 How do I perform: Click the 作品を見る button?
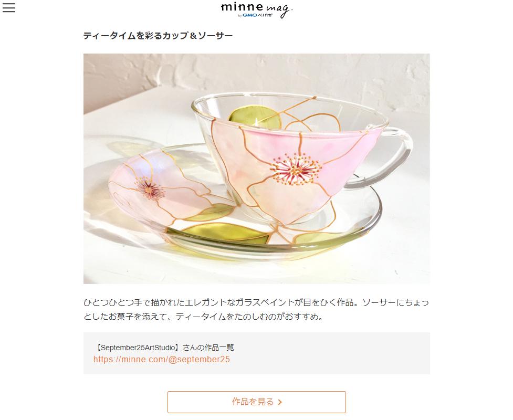tap(256, 402)
